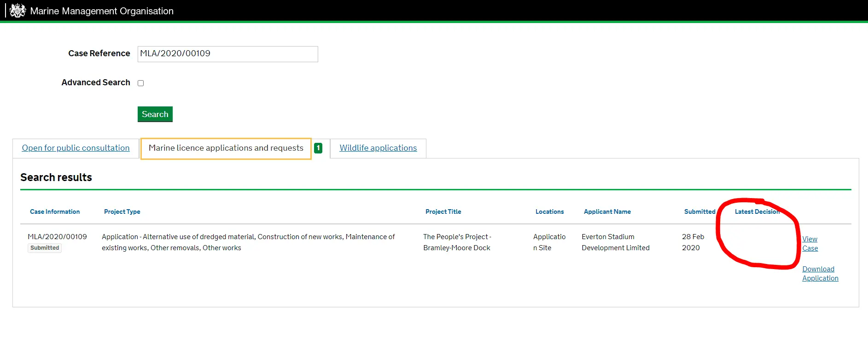Switch to Open for public consultation tab
Image resolution: width=868 pixels, height=352 pixels.
(76, 148)
